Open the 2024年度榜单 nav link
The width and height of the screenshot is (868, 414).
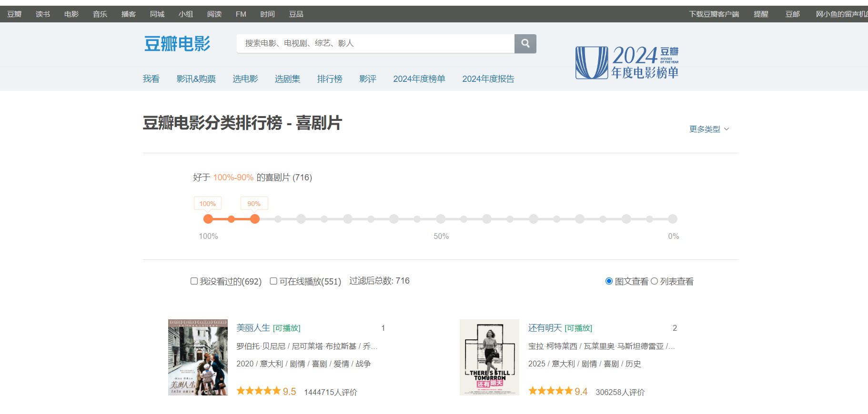[x=419, y=79]
